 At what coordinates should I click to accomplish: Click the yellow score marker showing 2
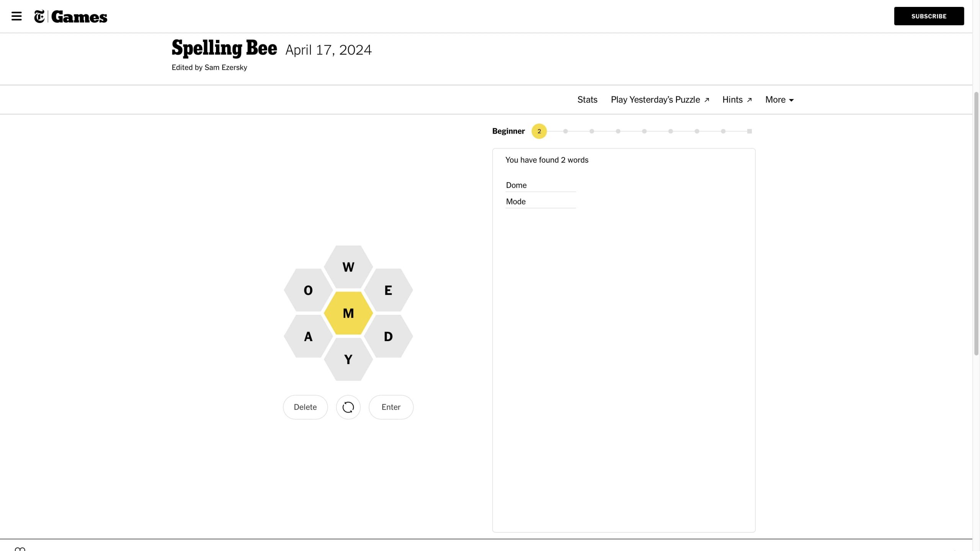(539, 131)
